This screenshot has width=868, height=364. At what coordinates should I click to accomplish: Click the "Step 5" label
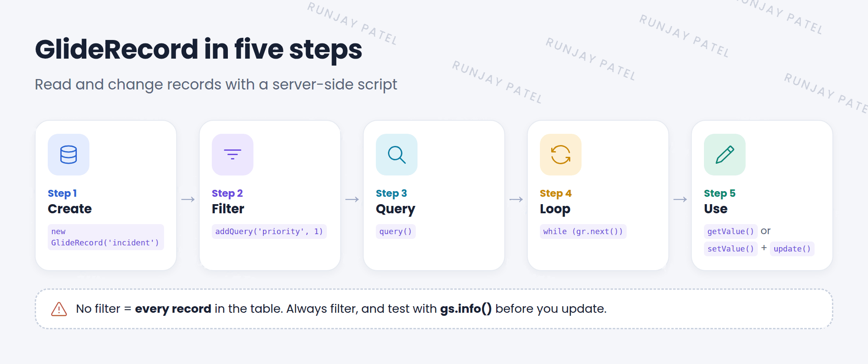pyautogui.click(x=720, y=193)
